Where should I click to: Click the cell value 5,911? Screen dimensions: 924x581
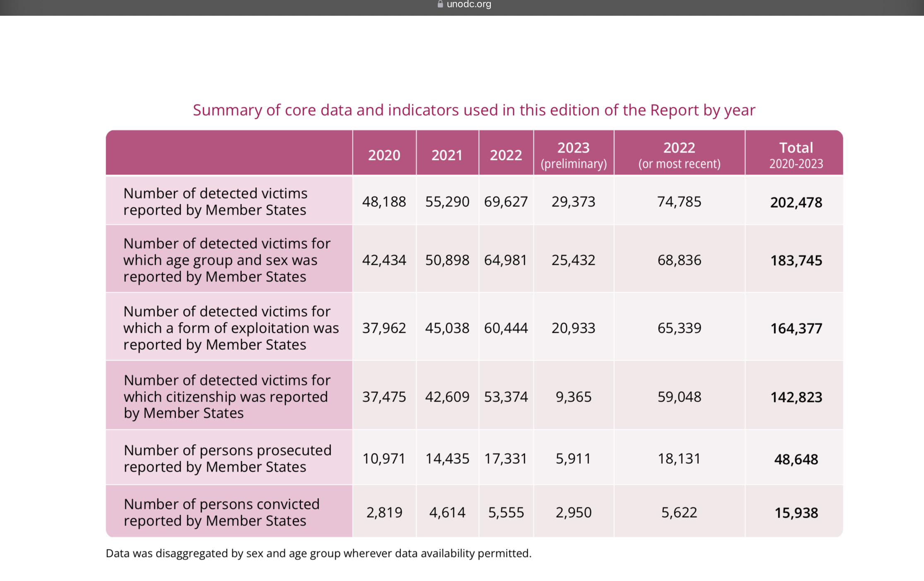click(574, 459)
